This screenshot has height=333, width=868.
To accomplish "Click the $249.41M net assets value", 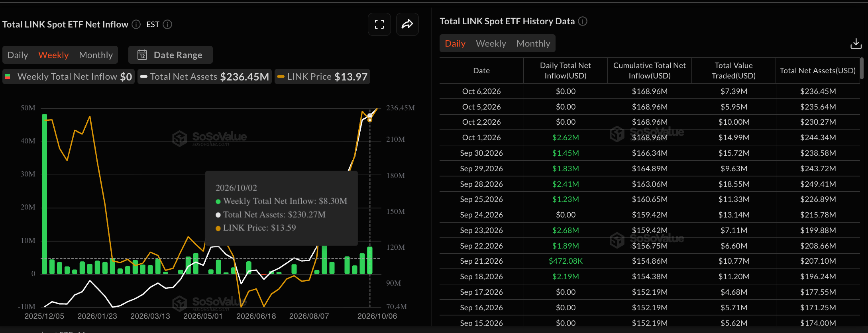I will [x=818, y=184].
